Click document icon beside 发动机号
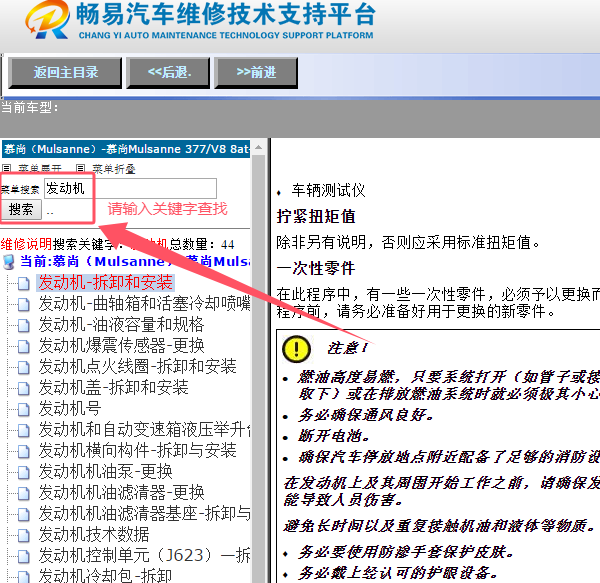 [x=24, y=409]
